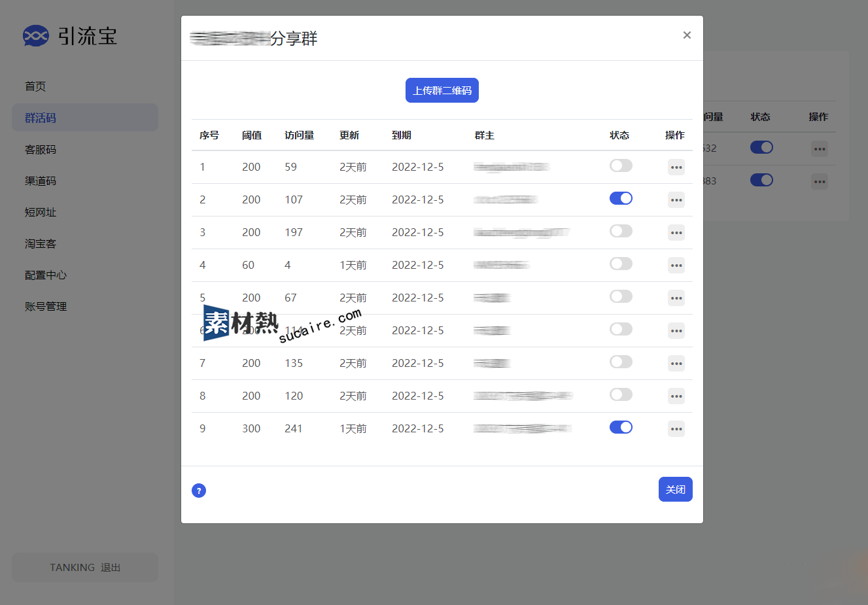Click the 引流宝 logo icon
The width and height of the screenshot is (868, 605).
coord(36,36)
